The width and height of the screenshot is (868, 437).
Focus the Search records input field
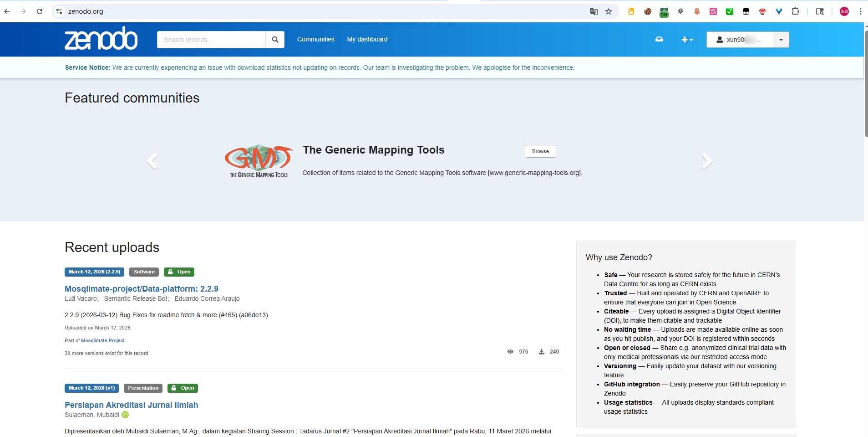[x=211, y=40]
